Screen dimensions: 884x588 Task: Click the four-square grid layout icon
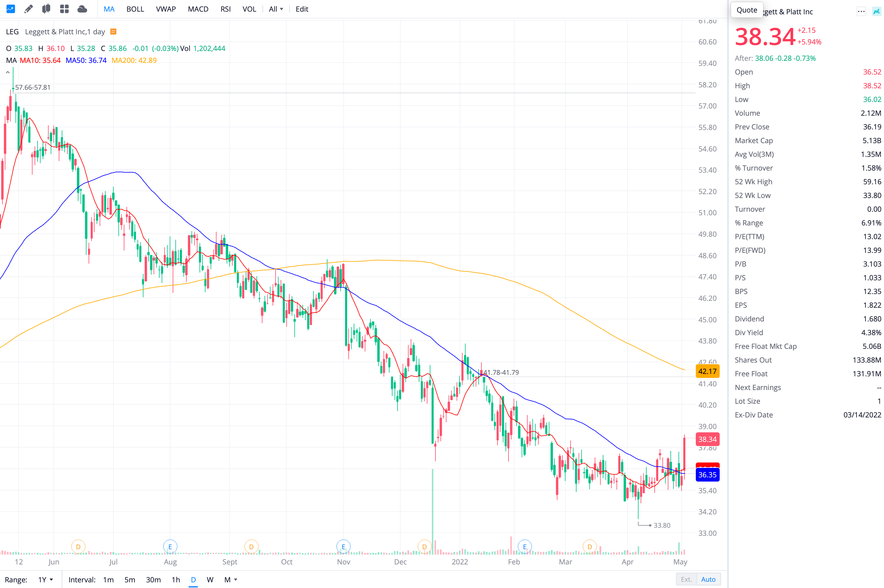point(64,9)
